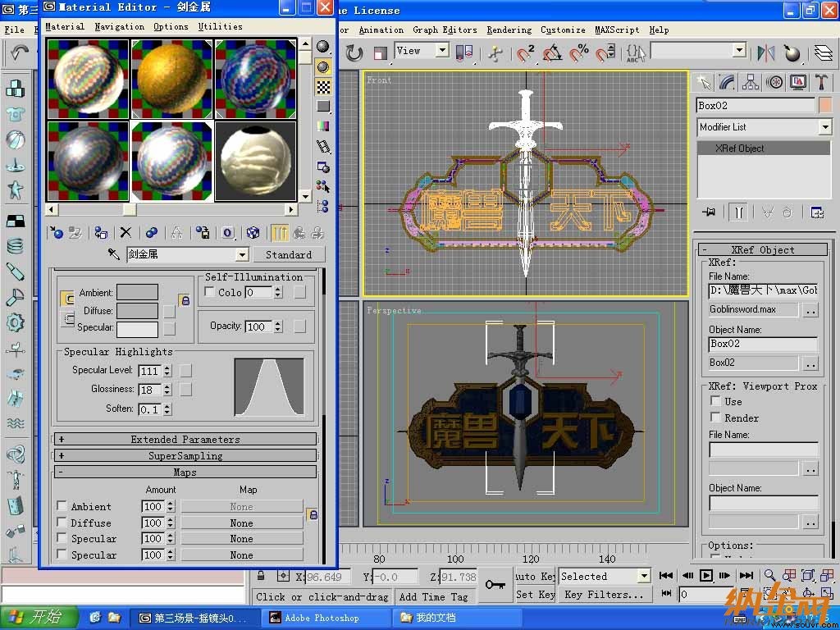Collapse the XRef Object rollout
Viewport: 840px width, 630px height.
click(763, 249)
